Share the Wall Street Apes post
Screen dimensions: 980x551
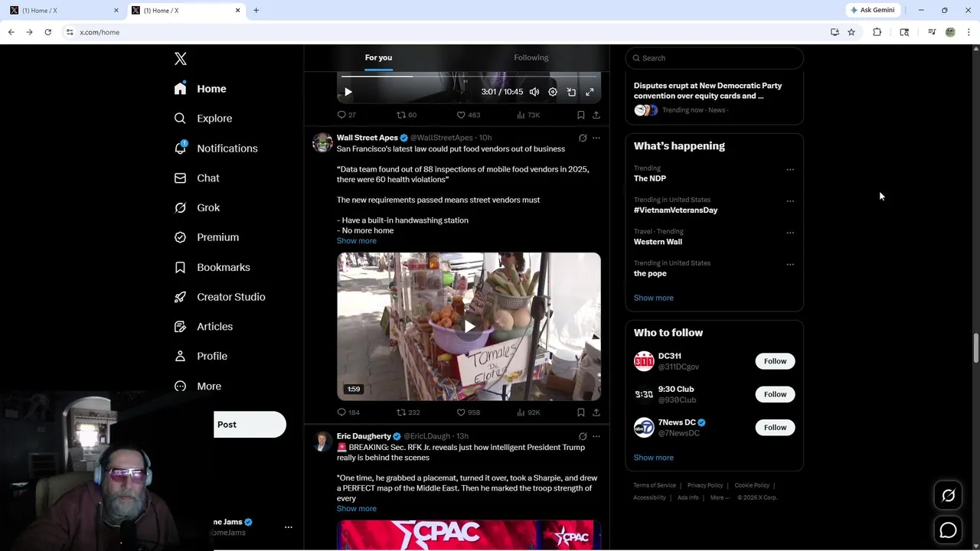(596, 412)
